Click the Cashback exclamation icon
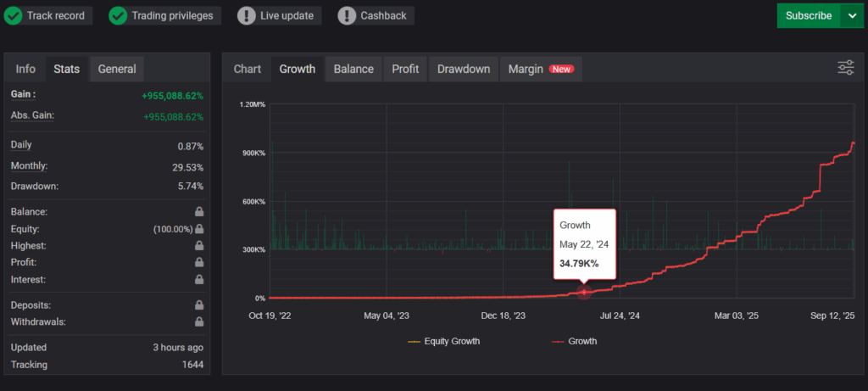868x391 pixels. pos(347,15)
